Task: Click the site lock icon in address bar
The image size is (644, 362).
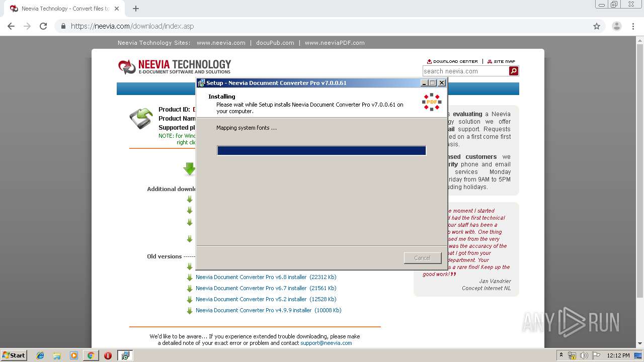Action: pos(63,26)
